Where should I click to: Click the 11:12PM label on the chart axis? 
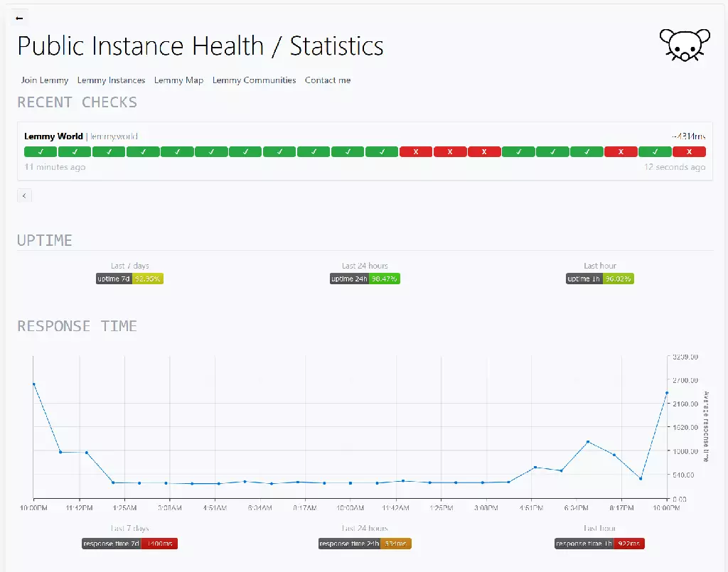[80, 508]
